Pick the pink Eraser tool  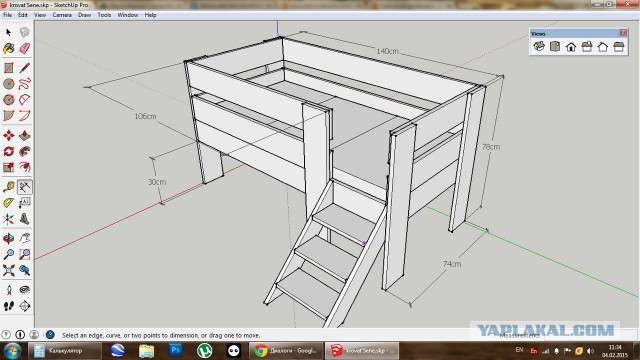tap(24, 49)
